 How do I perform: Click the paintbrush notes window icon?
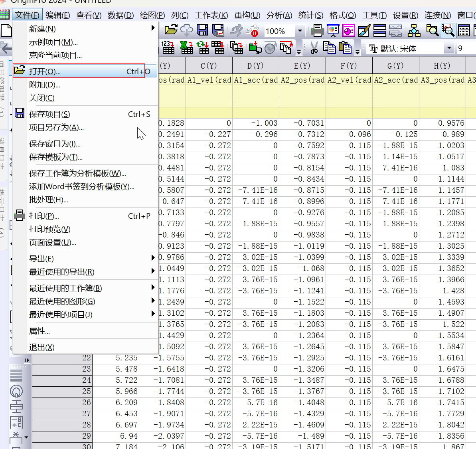tap(364, 30)
